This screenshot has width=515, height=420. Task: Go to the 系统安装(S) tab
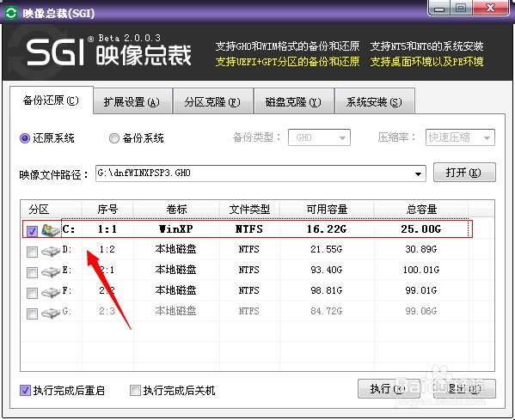coord(374,102)
